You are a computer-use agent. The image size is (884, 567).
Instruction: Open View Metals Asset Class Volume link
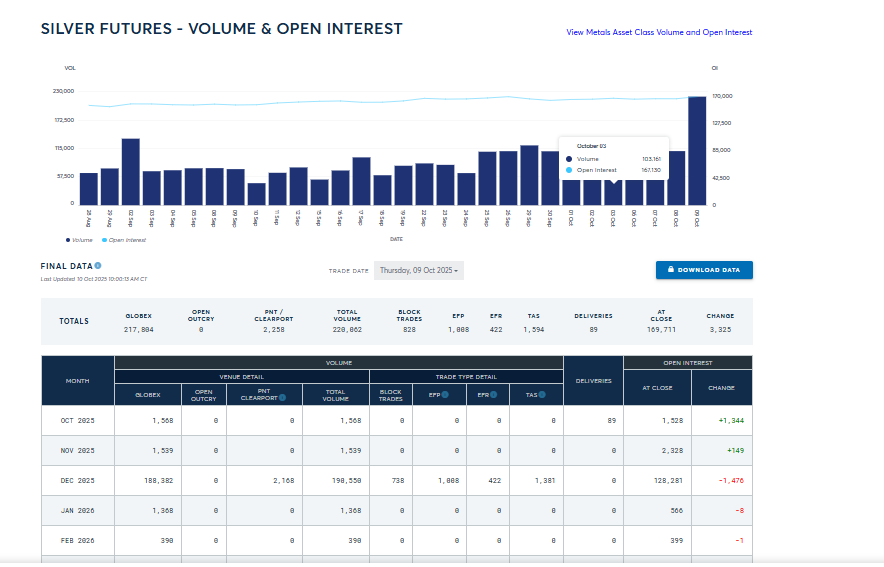coord(658,32)
